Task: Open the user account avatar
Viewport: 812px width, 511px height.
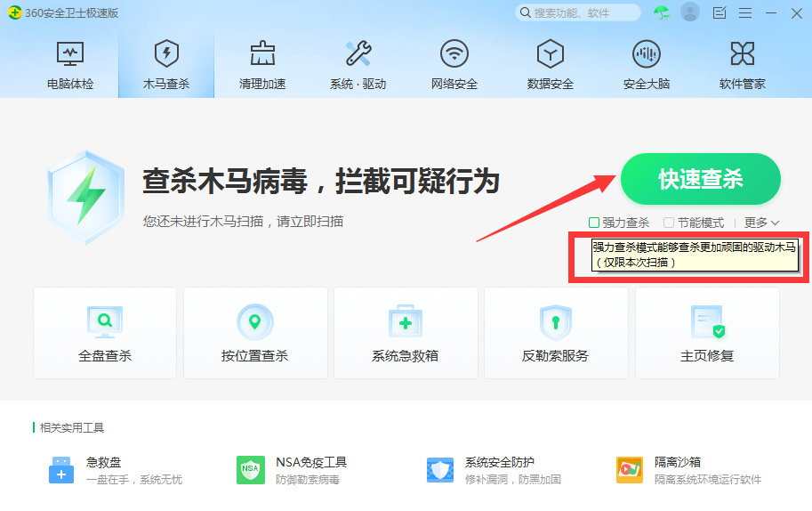Action: [690, 12]
